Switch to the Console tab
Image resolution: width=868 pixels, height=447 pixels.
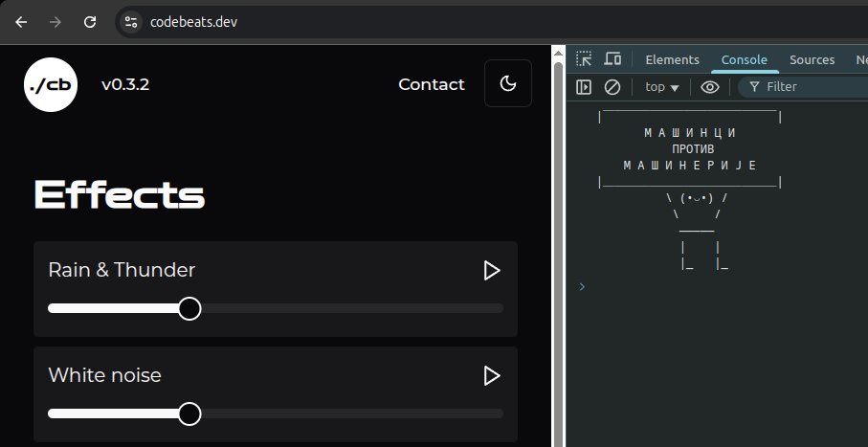pyautogui.click(x=744, y=59)
